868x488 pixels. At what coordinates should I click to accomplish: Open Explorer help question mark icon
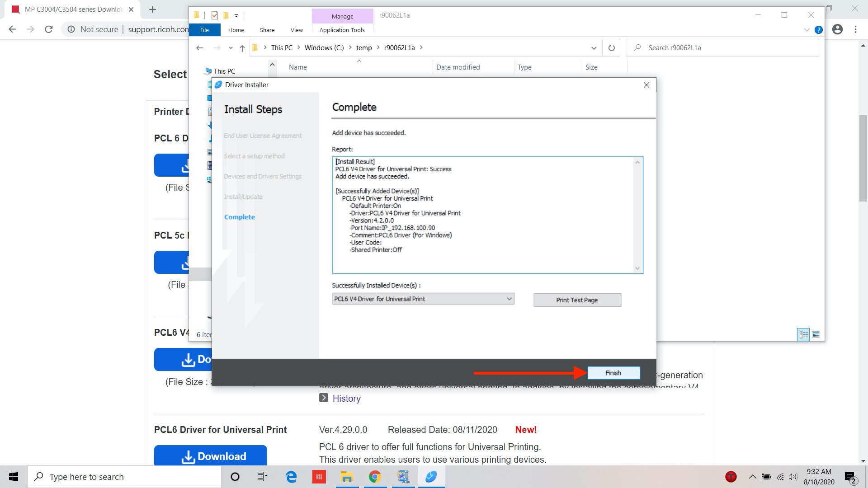[x=818, y=30]
